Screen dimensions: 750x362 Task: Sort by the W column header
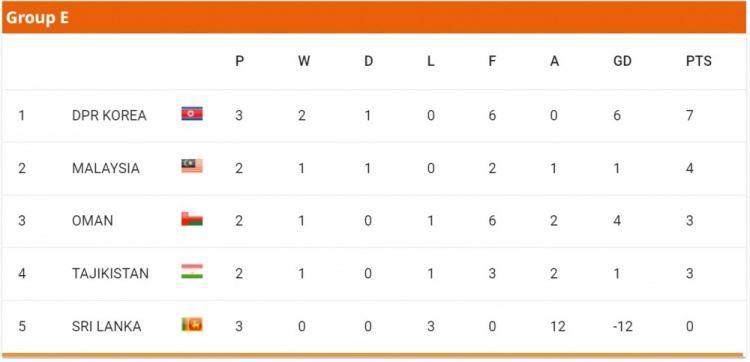[x=304, y=61]
